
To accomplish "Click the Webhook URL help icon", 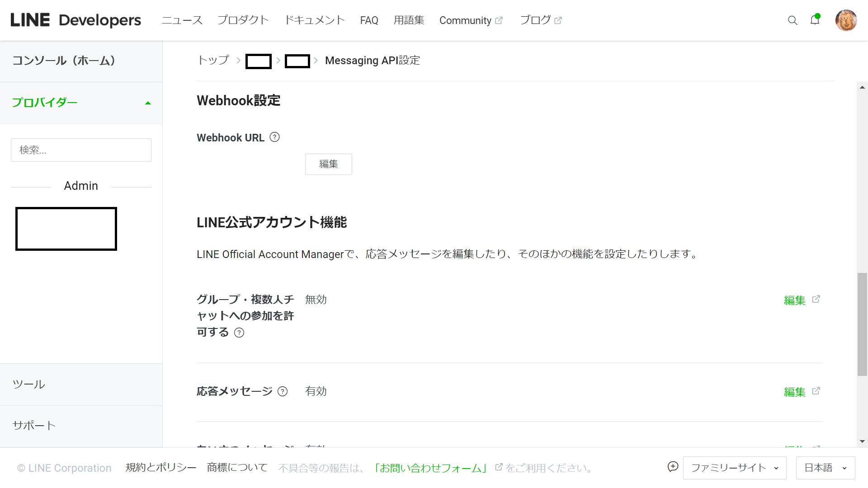I will [274, 137].
